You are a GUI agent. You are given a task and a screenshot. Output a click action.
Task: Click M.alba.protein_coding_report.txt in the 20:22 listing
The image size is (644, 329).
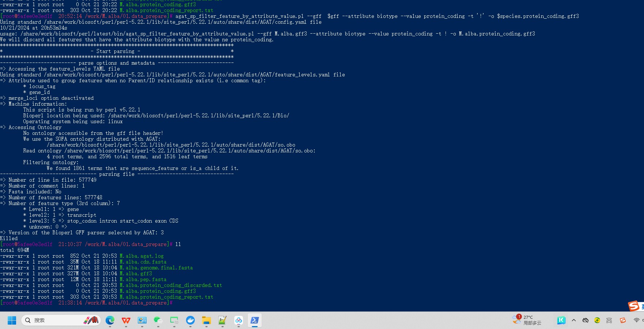tap(167, 11)
